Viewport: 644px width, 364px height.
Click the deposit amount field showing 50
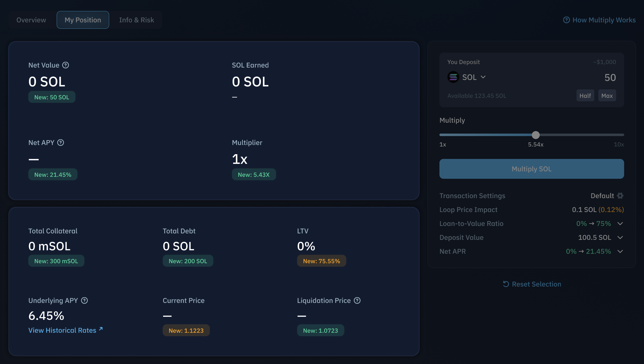coord(609,77)
